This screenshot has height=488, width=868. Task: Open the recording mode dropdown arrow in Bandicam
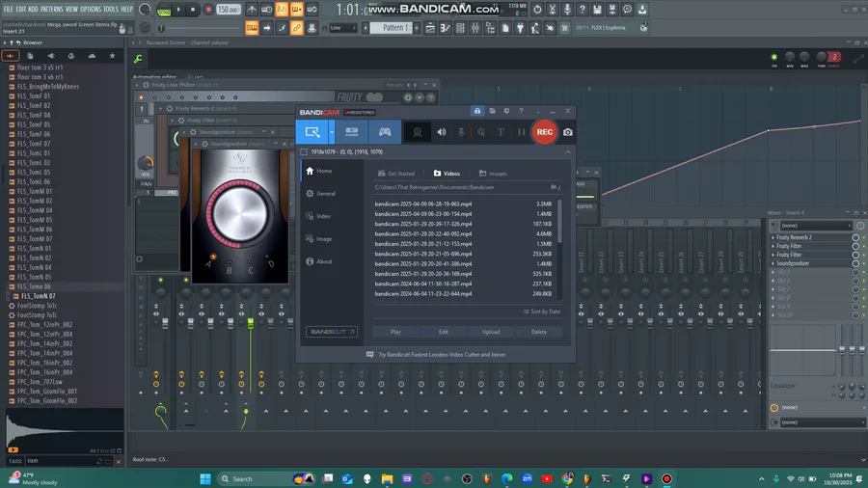click(332, 132)
